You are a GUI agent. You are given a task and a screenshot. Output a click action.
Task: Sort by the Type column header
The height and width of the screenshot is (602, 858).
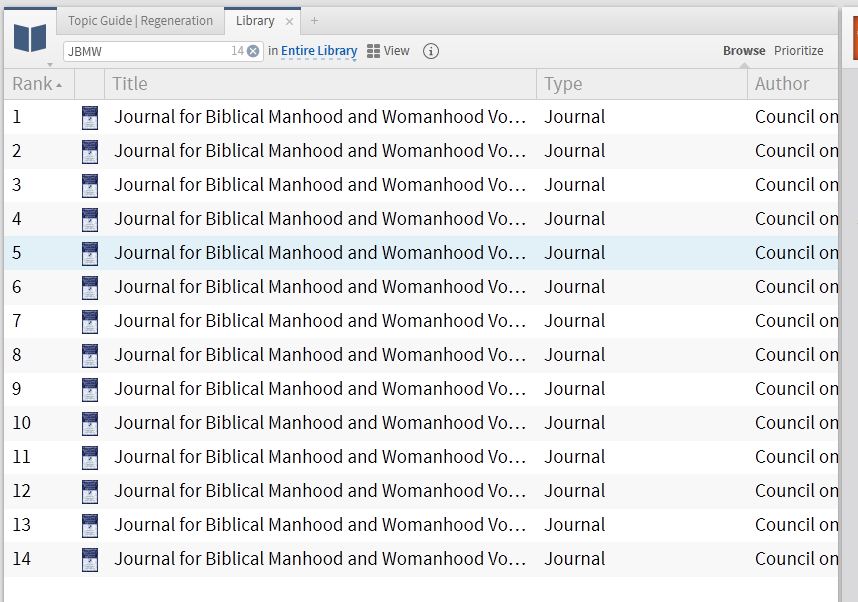pos(641,84)
